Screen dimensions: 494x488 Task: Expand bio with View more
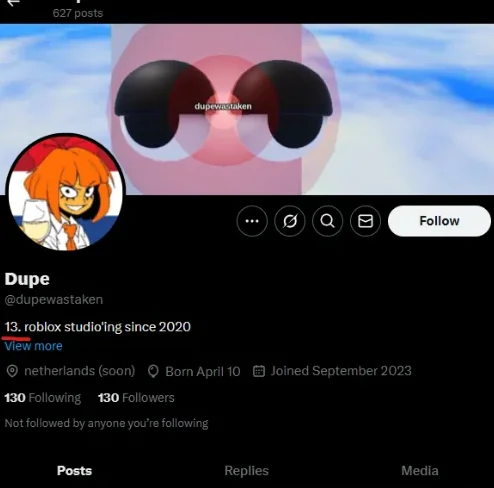point(33,346)
